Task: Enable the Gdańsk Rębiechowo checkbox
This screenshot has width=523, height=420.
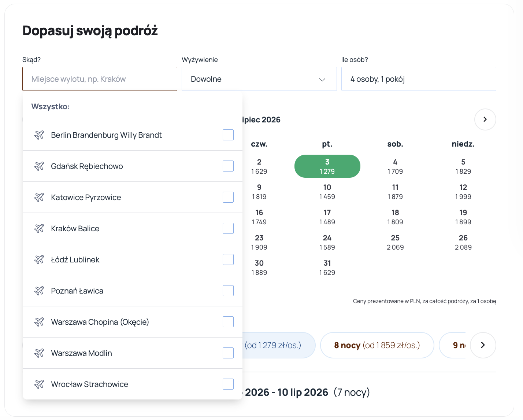Action: pos(228,166)
